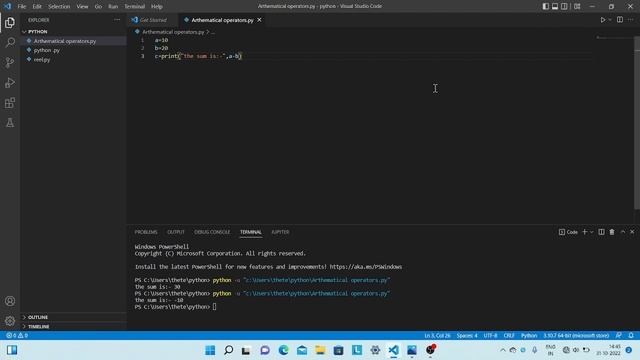Image resolution: width=640 pixels, height=360 pixels.
Task: Close the Arthematical operators.py tab
Action: (x=259, y=20)
